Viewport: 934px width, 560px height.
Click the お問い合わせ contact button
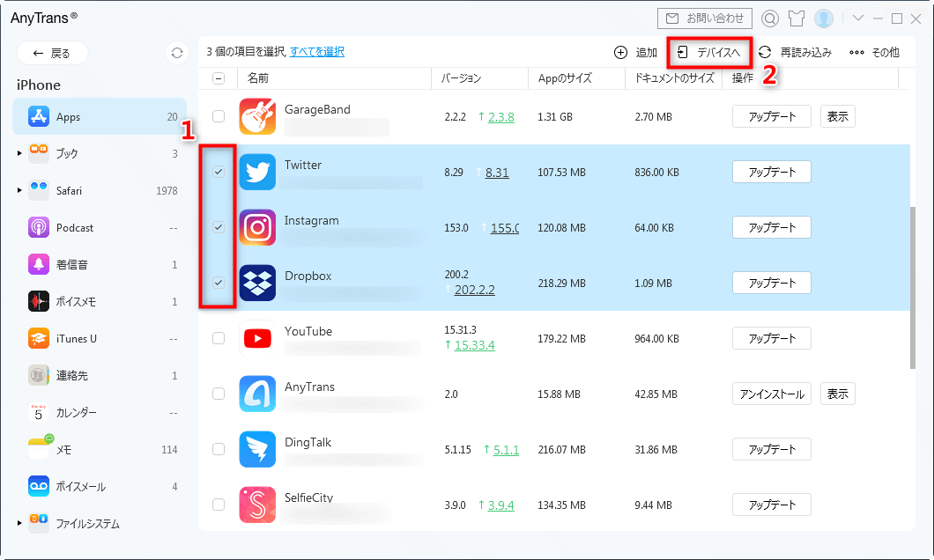pyautogui.click(x=705, y=18)
